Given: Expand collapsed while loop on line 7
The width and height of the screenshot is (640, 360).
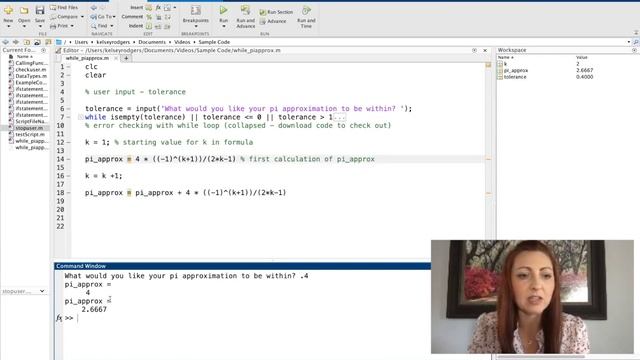Looking at the screenshot, I should 80,117.
